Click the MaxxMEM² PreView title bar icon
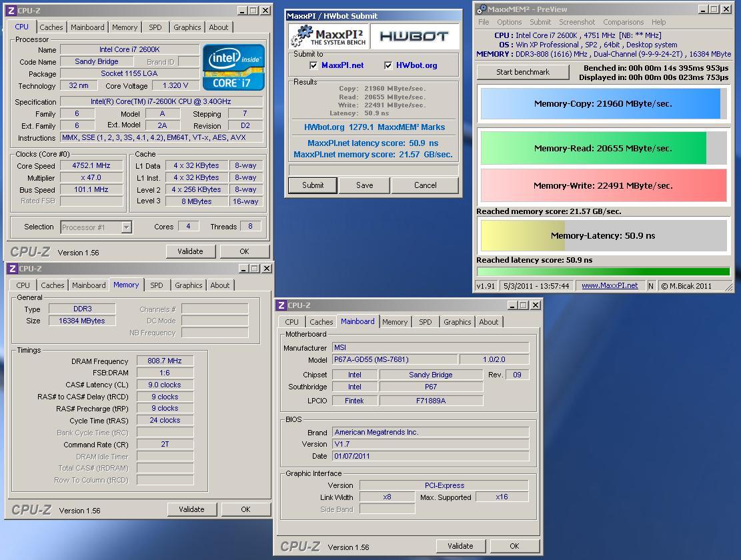This screenshot has width=741, height=560. (482, 9)
